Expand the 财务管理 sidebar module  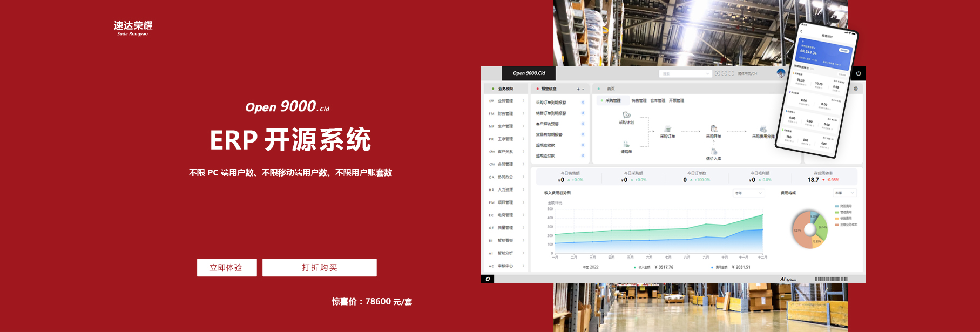click(x=506, y=114)
